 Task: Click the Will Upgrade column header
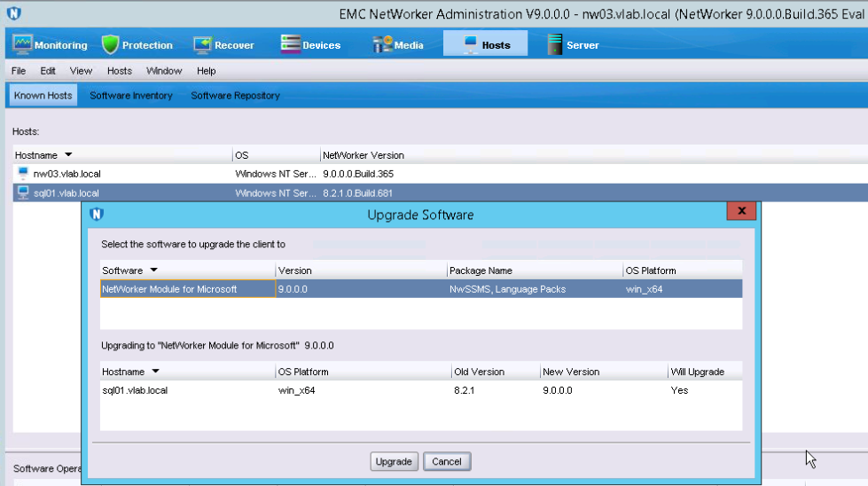(x=705, y=372)
